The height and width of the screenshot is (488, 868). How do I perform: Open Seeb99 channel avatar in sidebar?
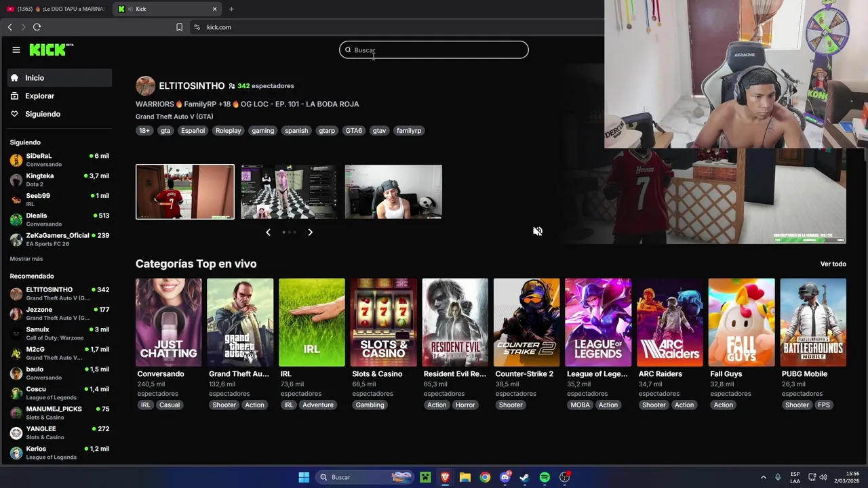pos(16,199)
